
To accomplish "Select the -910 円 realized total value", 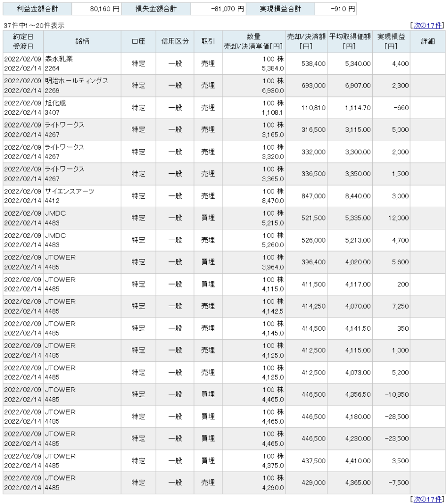I will (x=343, y=9).
